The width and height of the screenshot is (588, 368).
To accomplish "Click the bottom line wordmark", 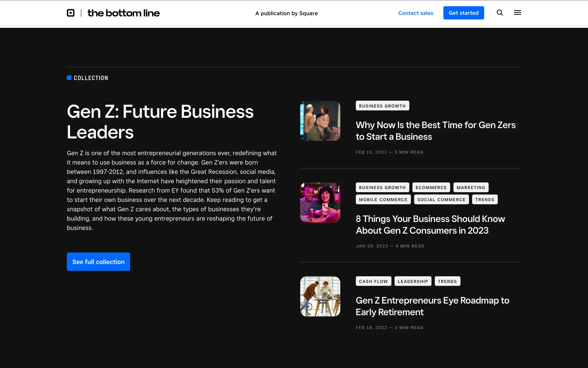I will [x=123, y=13].
